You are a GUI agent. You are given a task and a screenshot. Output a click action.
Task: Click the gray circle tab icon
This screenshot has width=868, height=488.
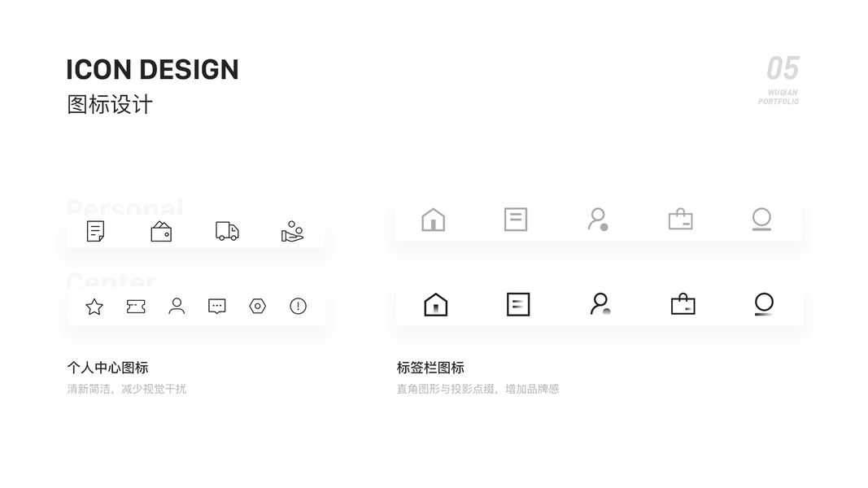tap(761, 219)
